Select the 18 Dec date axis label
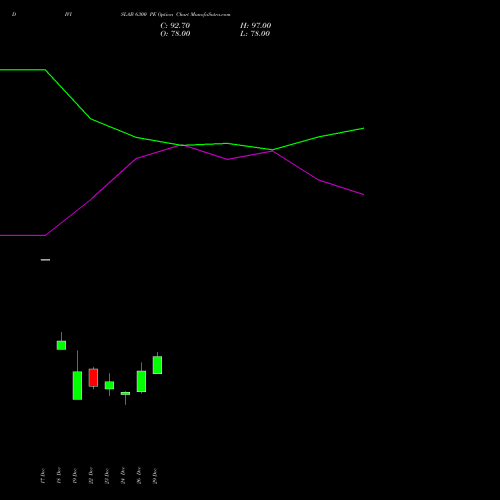 59,476
